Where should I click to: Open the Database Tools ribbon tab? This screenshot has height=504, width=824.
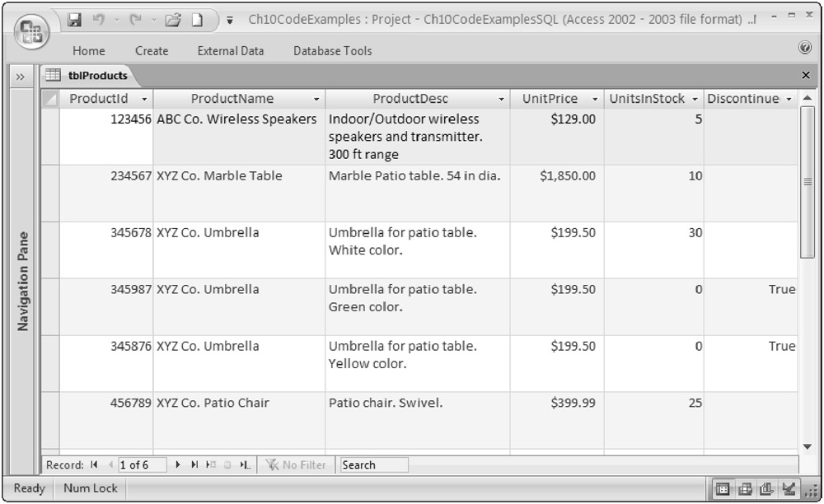332,51
